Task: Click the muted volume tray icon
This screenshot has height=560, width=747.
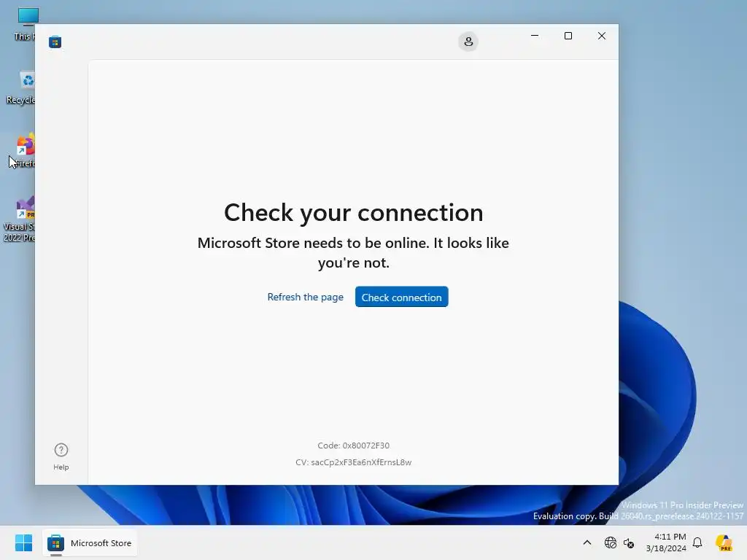Action: tap(629, 542)
